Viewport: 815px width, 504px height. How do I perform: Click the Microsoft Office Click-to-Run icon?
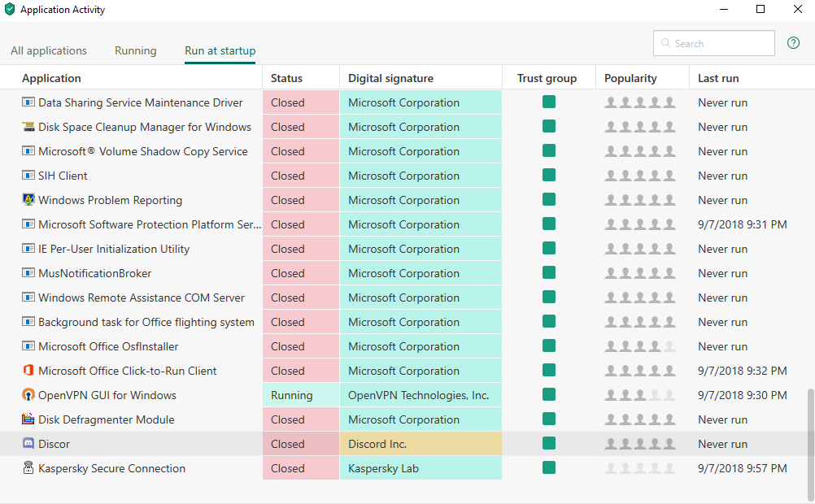point(28,371)
